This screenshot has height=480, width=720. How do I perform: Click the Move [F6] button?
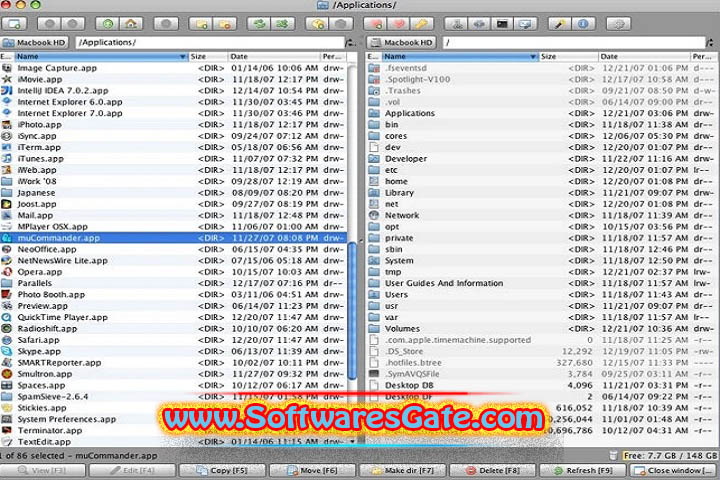pyautogui.click(x=312, y=470)
